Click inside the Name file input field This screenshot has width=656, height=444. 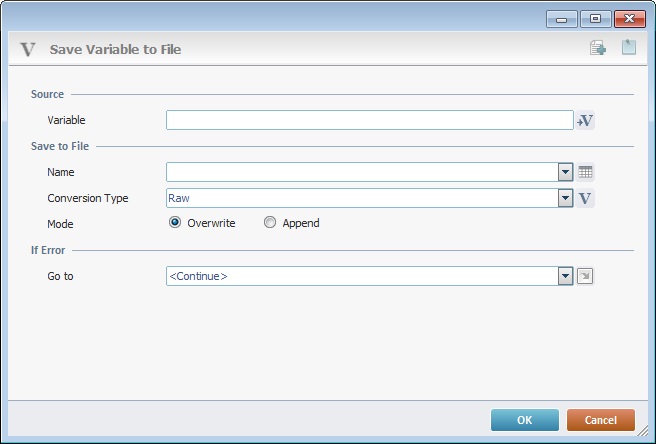[x=362, y=172]
